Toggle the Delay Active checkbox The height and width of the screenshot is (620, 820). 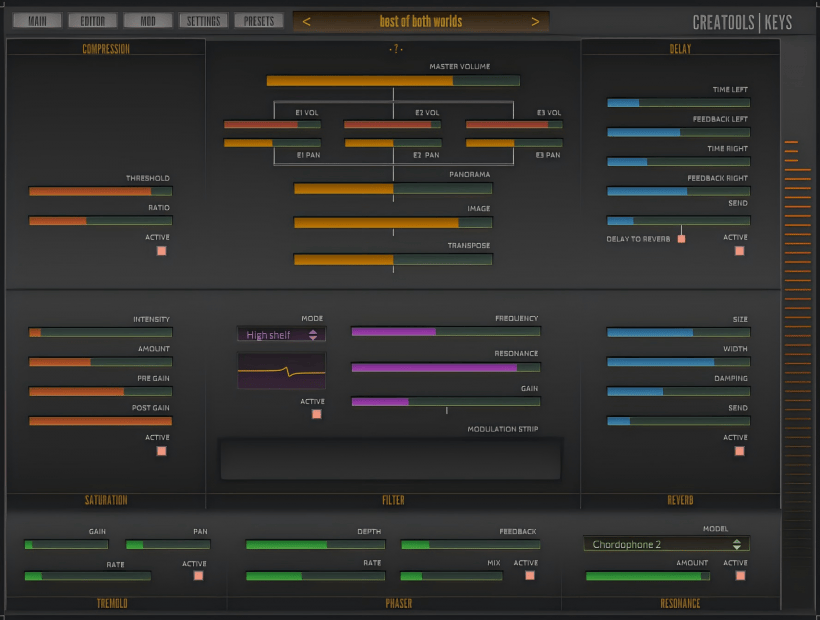740,251
